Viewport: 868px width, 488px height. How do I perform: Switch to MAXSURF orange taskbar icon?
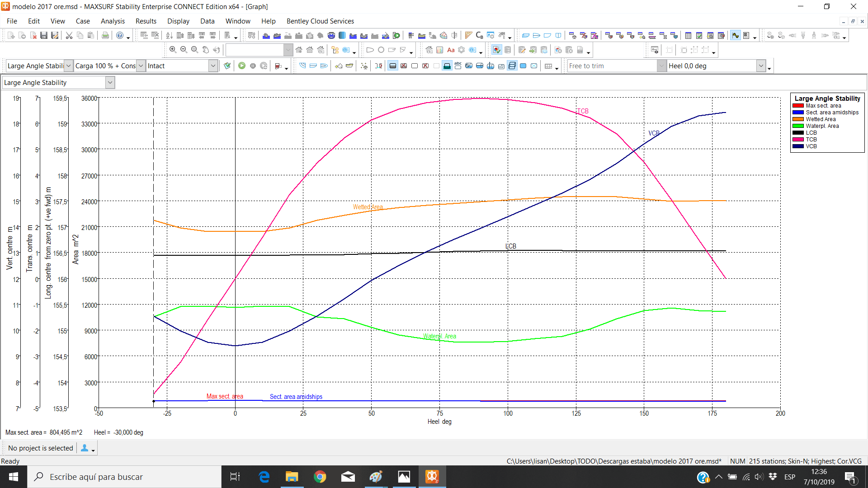coord(432,477)
